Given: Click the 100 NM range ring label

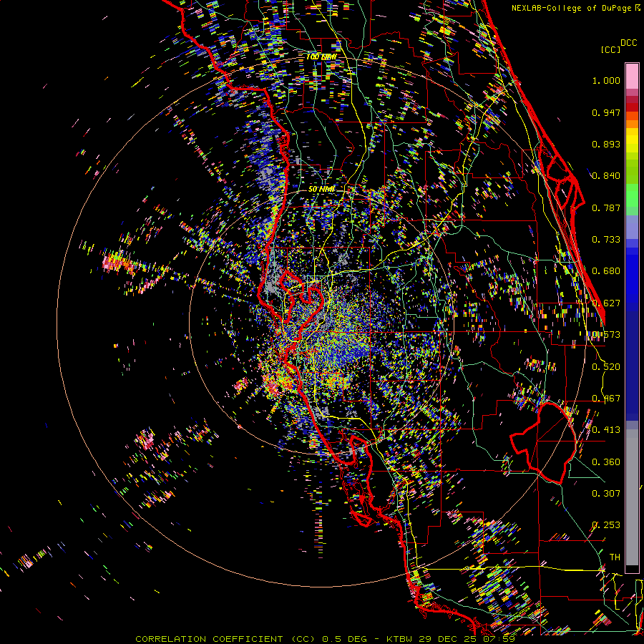Looking at the screenshot, I should pos(321,57).
